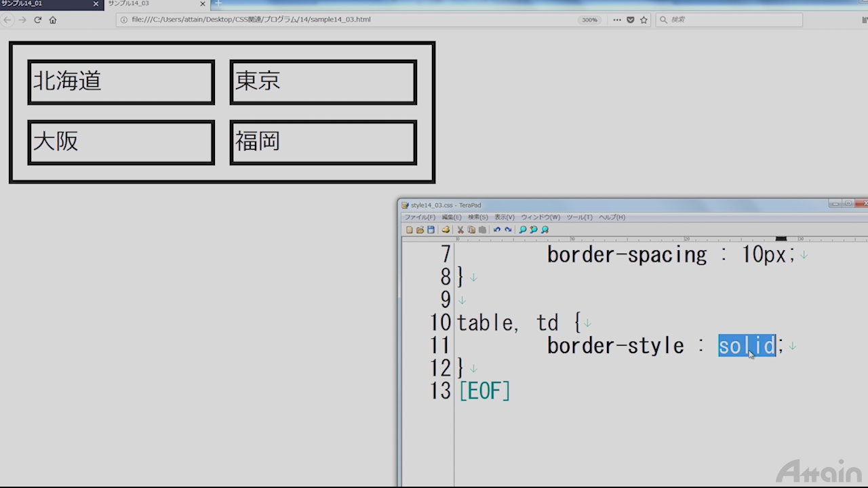Click the address bar showing sample14_03.html
The image size is (868, 488).
pyautogui.click(x=339, y=20)
